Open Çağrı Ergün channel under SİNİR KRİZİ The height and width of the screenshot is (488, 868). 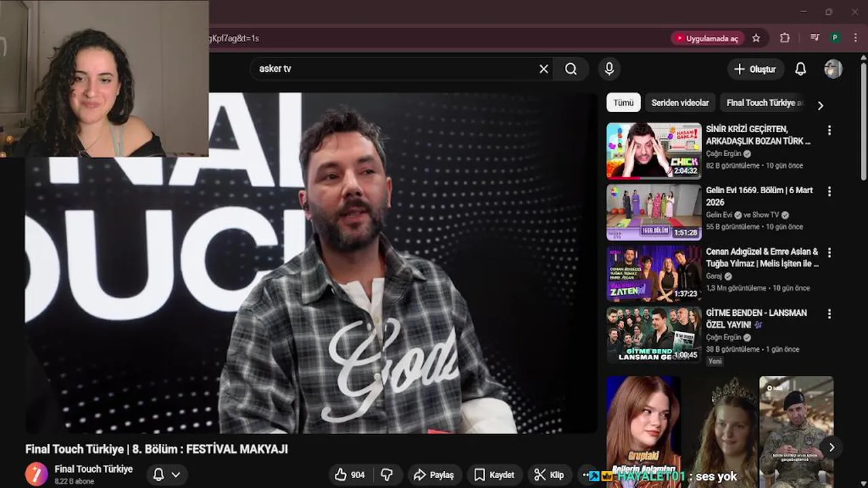pyautogui.click(x=724, y=154)
